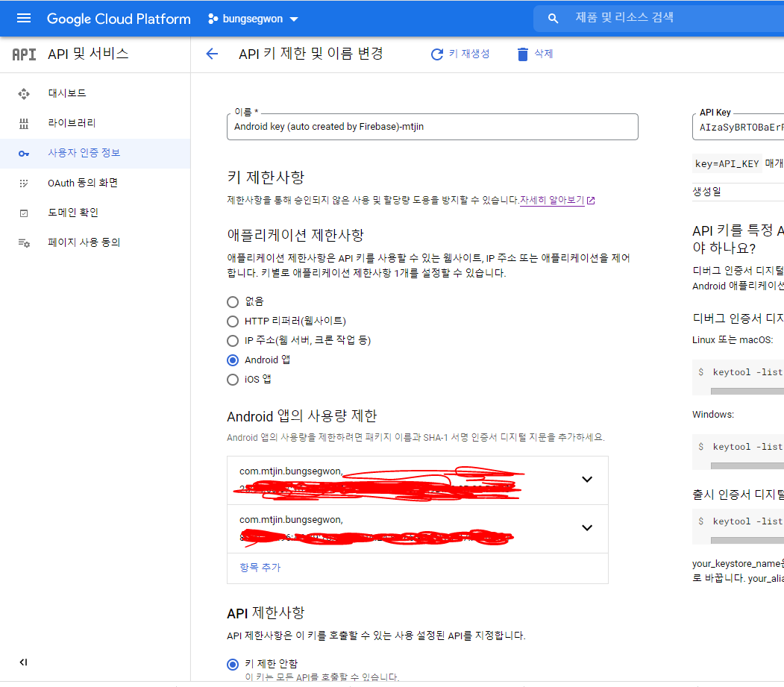Click the search magnifier icon

coord(553,19)
